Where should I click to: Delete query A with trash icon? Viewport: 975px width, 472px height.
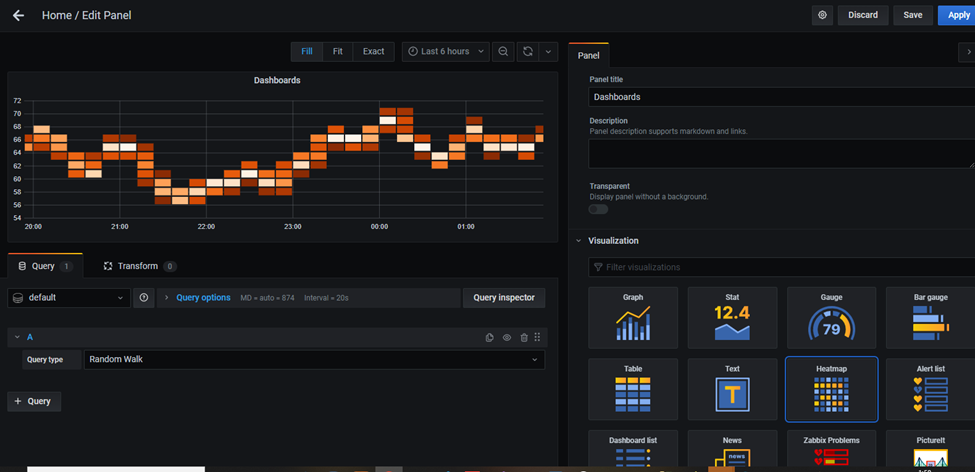(524, 338)
